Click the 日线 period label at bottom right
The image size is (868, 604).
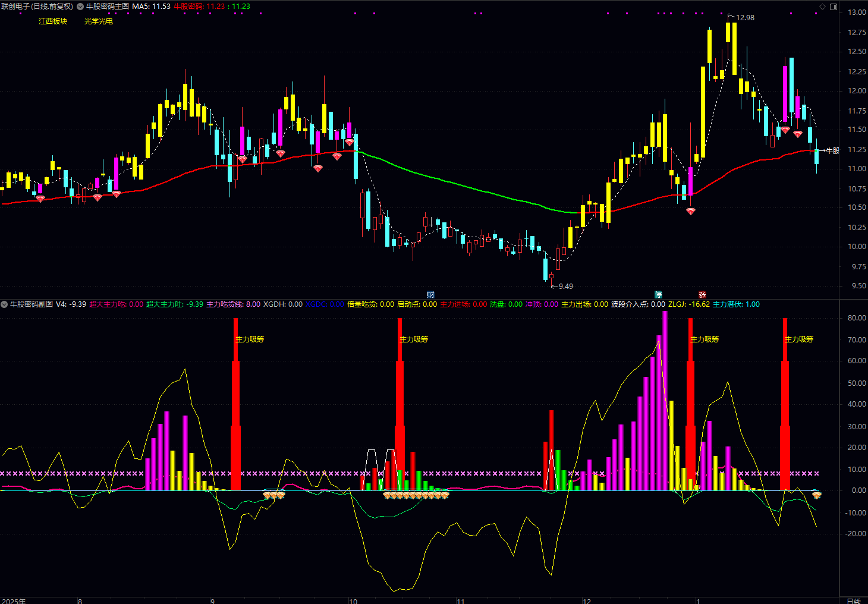pyautogui.click(x=854, y=600)
